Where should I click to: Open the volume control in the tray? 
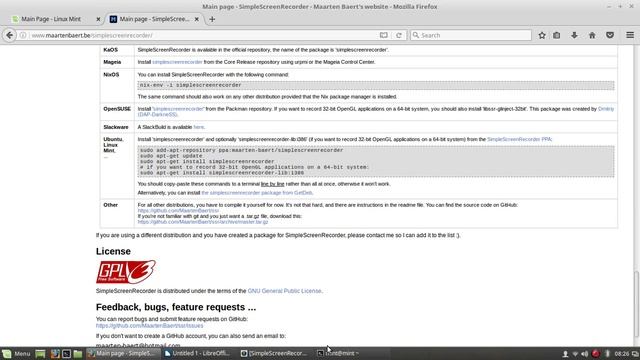point(584,354)
